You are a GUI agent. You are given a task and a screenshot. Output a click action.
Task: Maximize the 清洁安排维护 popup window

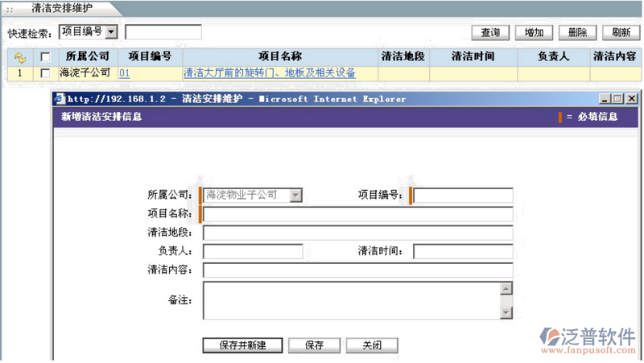pyautogui.click(x=618, y=99)
